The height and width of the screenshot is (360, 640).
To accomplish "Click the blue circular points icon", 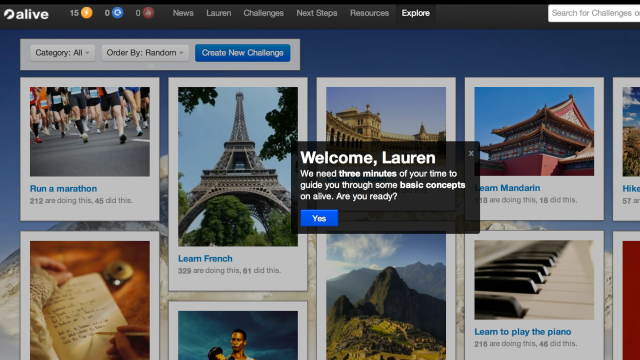I will click(118, 13).
